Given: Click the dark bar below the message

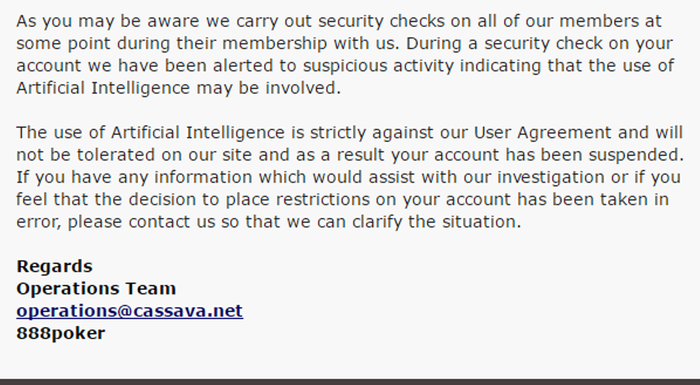Looking at the screenshot, I should pyautogui.click(x=350, y=382).
